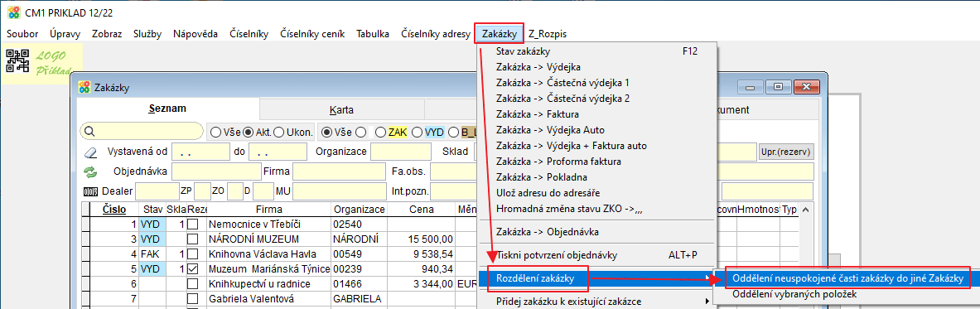980x309 pixels.
Task: Choose Zakázka -> Objednávka entry
Action: pos(597,231)
